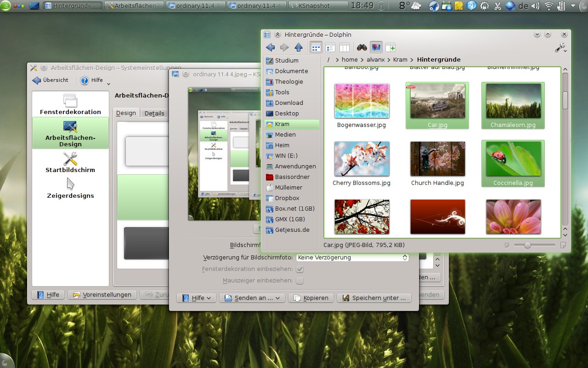Deselect Car.jpg using red minus emblem

pos(411,86)
